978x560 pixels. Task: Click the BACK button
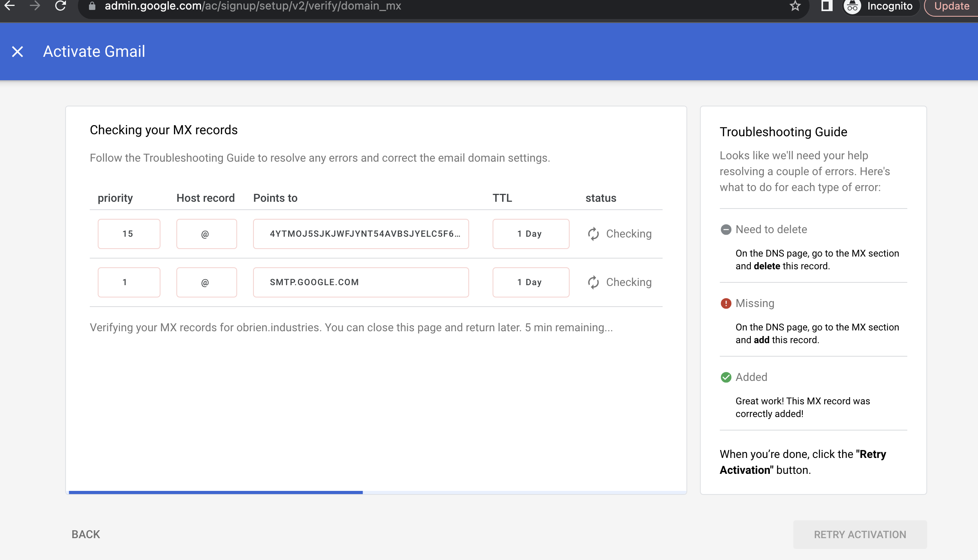pos(85,534)
